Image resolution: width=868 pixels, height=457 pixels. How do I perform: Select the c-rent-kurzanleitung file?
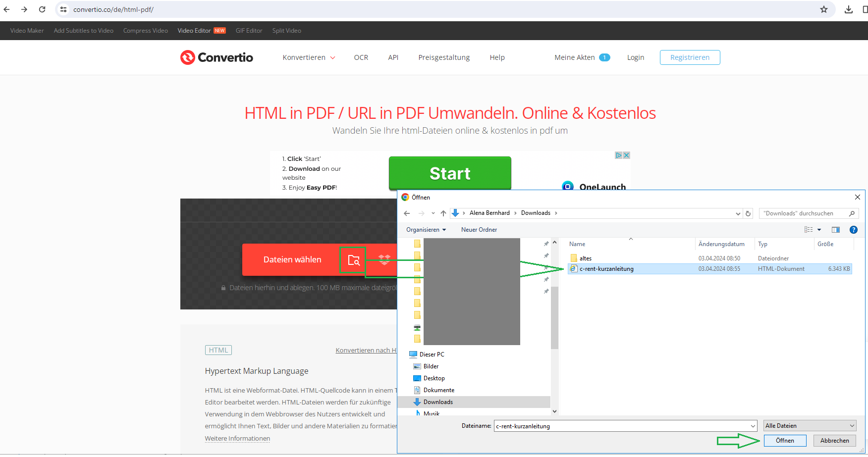606,269
